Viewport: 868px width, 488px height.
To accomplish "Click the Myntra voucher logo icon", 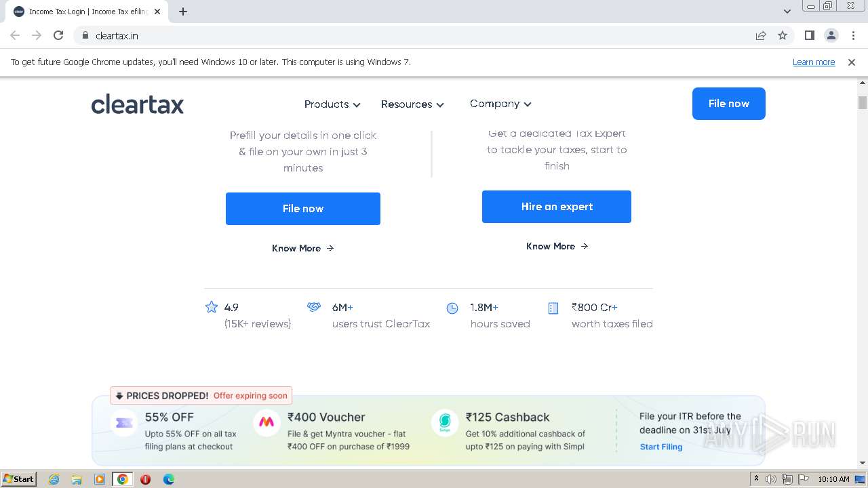I will 267,422.
